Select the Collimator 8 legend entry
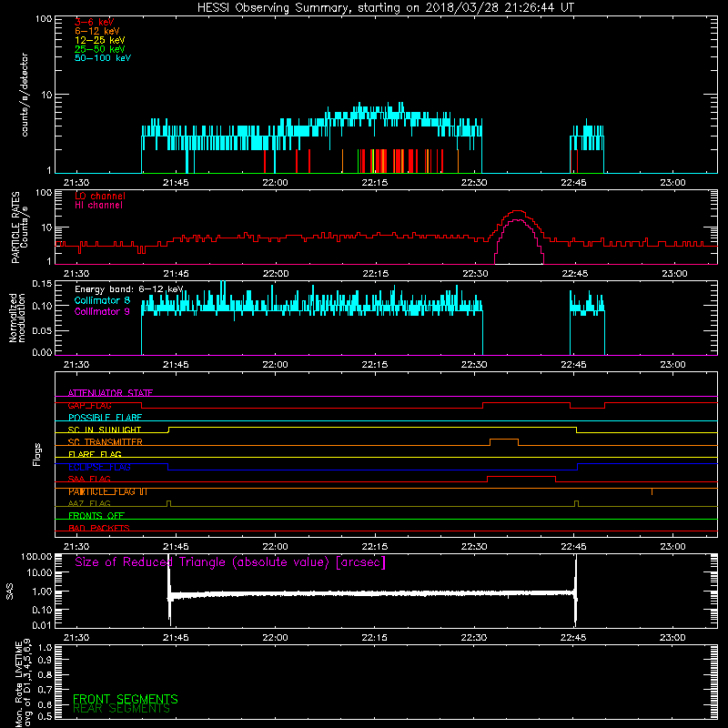The height and width of the screenshot is (728, 728). click(102, 300)
